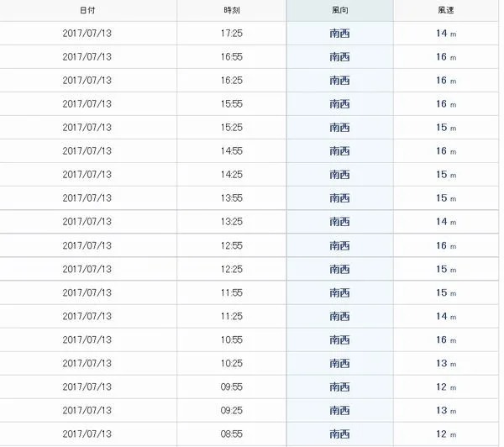Select the 14:55 time cell
Viewport: 504px width, 447px height.
point(232,151)
